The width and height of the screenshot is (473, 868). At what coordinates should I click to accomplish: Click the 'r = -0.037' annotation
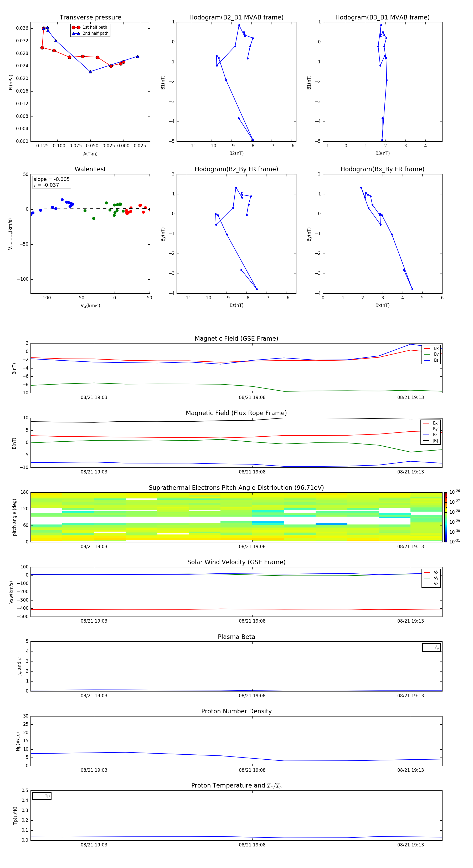coord(47,185)
